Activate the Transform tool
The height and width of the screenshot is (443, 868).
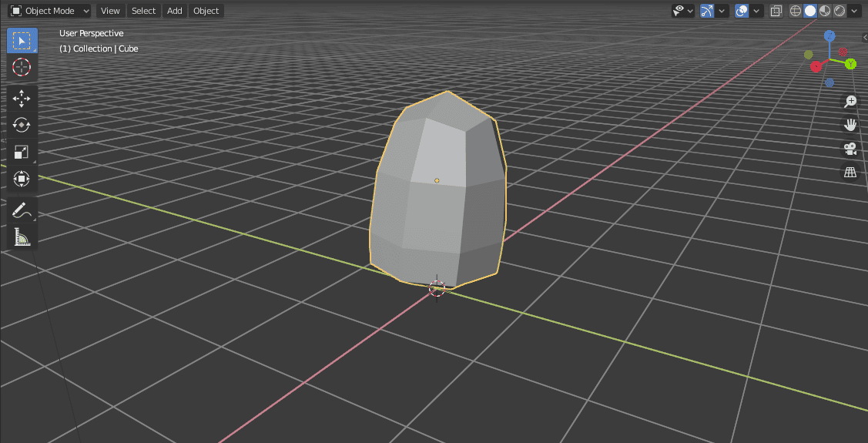coord(22,178)
